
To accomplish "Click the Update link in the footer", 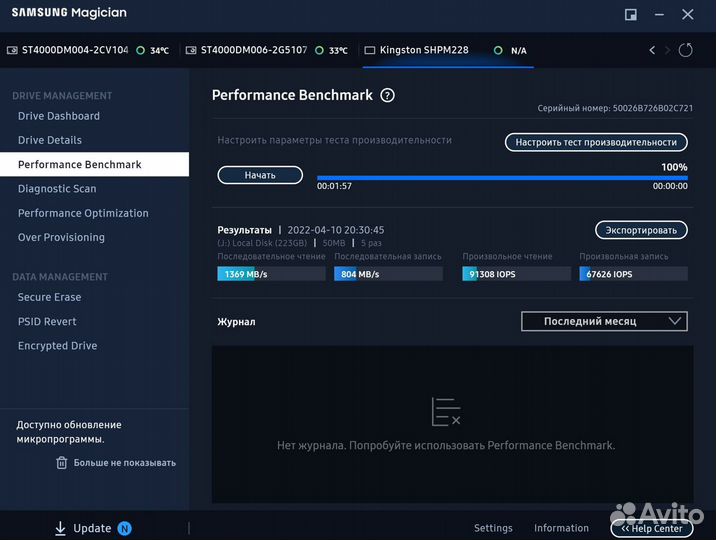I will [92, 529].
